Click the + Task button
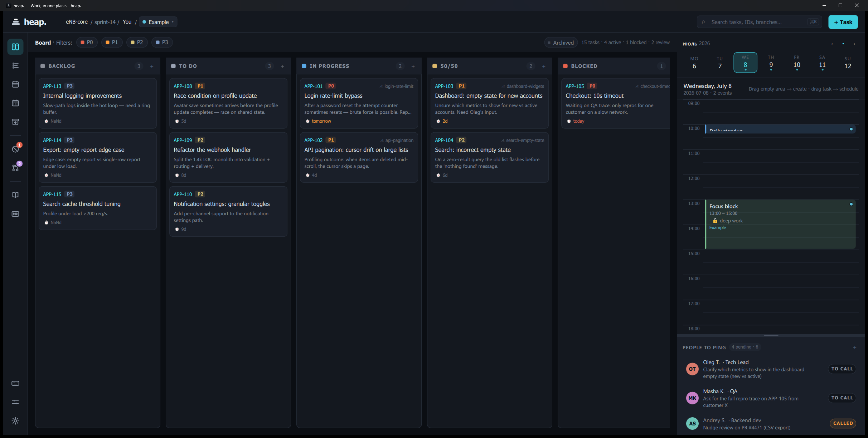868x438 pixels. [843, 22]
